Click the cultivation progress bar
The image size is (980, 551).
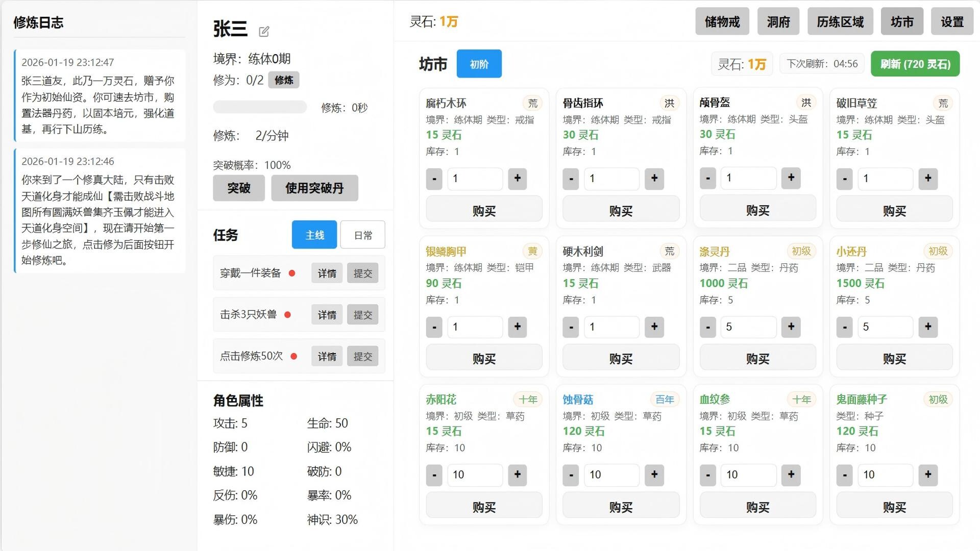pos(260,107)
